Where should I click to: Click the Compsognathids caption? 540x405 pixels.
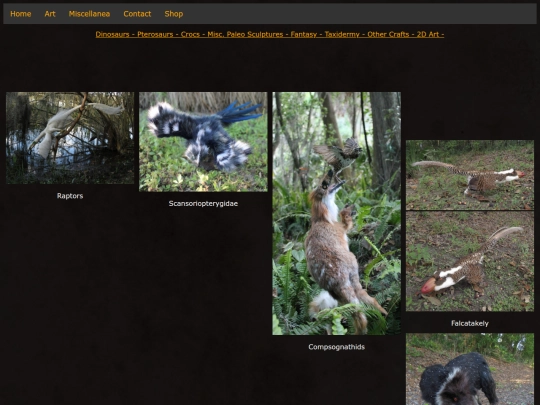pyautogui.click(x=336, y=347)
